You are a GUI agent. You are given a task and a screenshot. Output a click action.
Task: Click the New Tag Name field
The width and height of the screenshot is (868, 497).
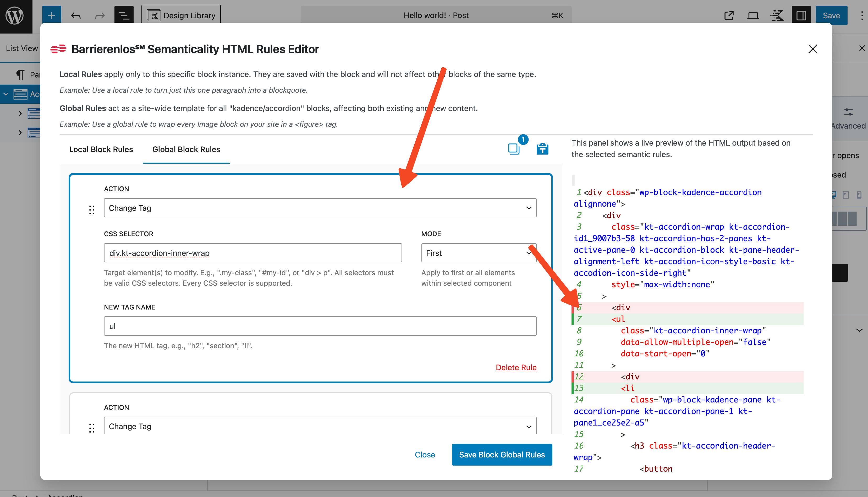tap(320, 326)
